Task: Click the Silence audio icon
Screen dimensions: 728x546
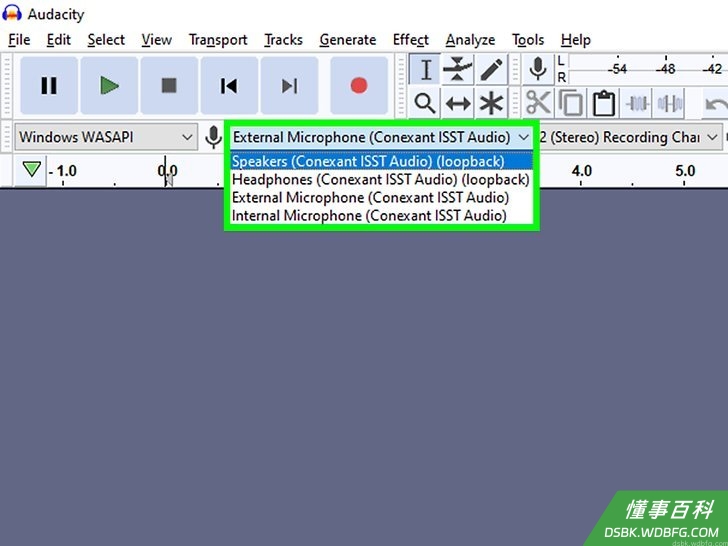Action: 669,103
